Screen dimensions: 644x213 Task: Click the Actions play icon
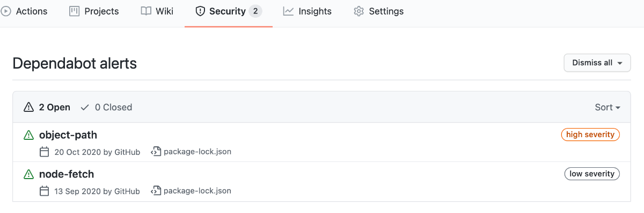6,11
